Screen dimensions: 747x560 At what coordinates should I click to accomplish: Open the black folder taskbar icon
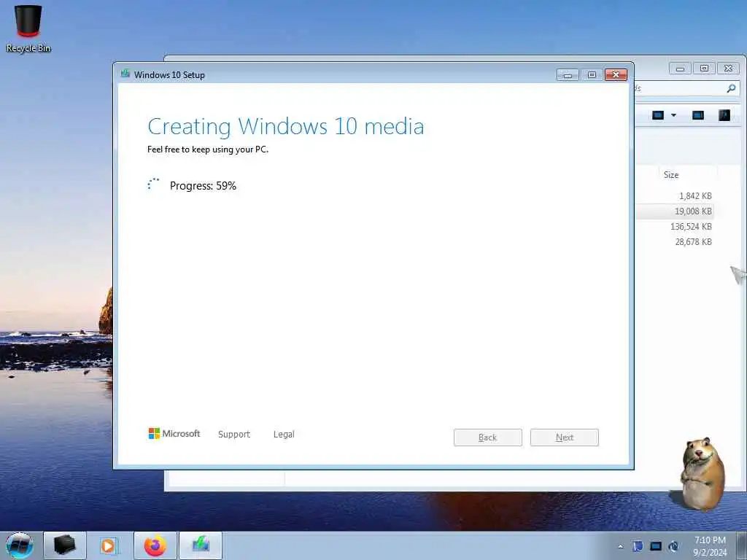(65, 545)
